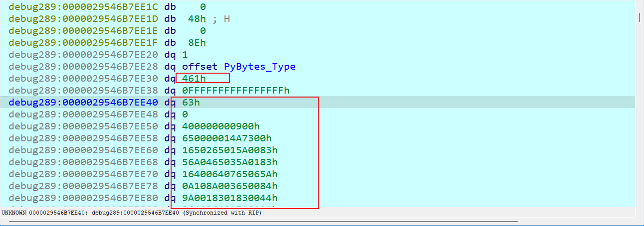Click the 1650265015A0083h value
Viewport: 644px width, 226px height.
[229, 150]
